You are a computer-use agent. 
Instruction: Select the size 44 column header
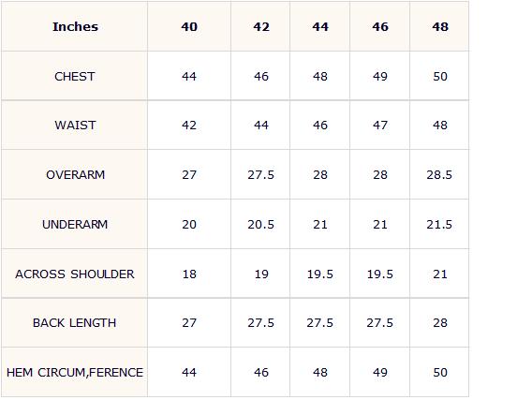tap(320, 26)
